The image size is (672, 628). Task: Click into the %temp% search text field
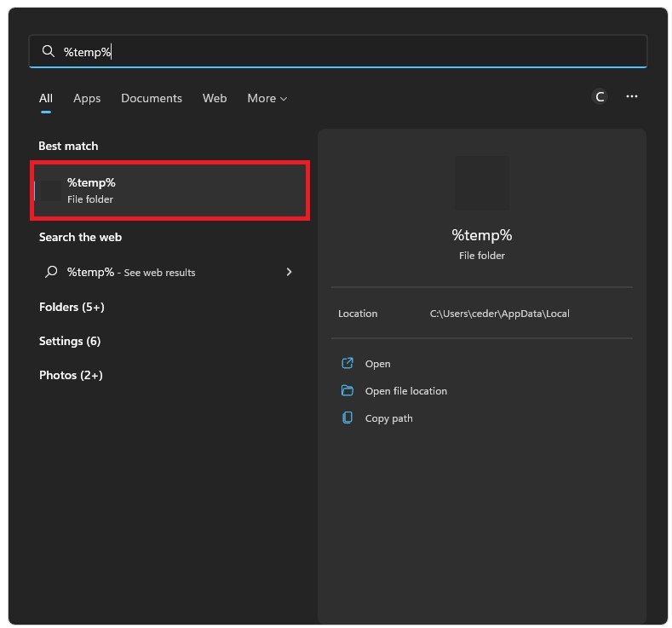click(x=341, y=52)
